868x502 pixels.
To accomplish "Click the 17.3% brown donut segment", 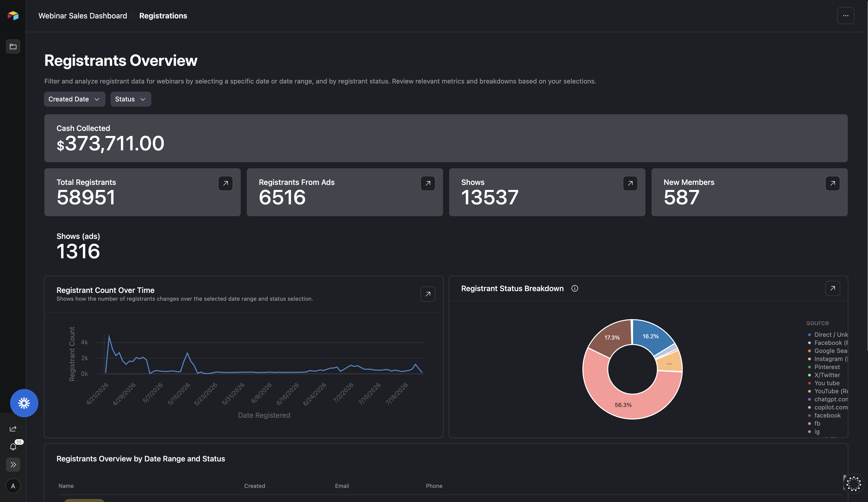I will (612, 338).
